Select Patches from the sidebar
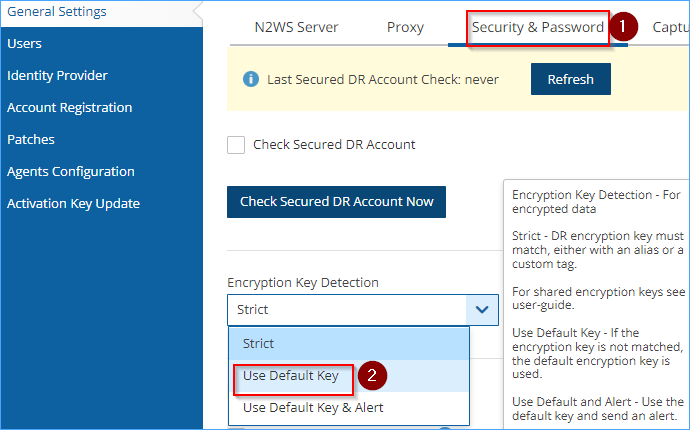The image size is (690, 430). pyautogui.click(x=31, y=140)
